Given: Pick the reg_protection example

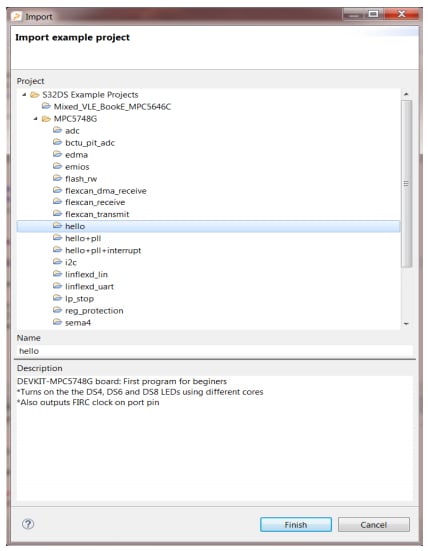Looking at the screenshot, I should coord(94,311).
